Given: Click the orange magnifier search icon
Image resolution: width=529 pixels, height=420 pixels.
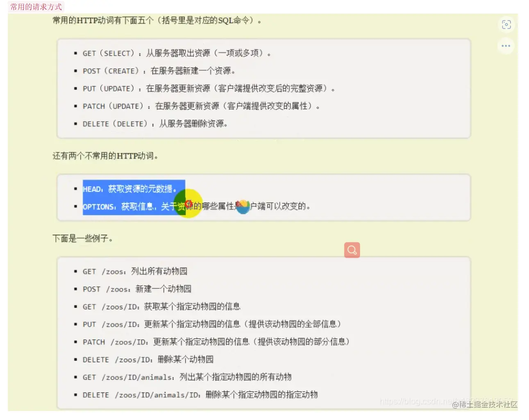Looking at the screenshot, I should point(352,250).
